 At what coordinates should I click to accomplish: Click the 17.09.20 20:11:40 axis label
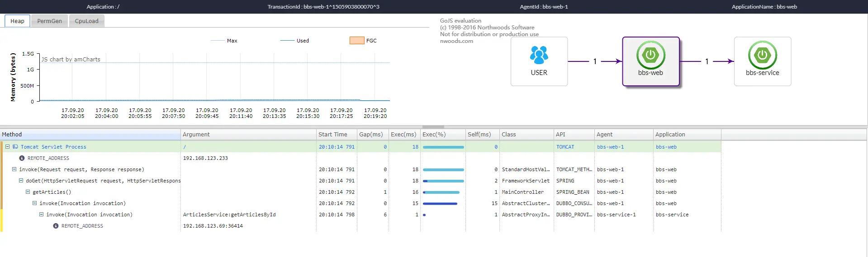pos(241,113)
